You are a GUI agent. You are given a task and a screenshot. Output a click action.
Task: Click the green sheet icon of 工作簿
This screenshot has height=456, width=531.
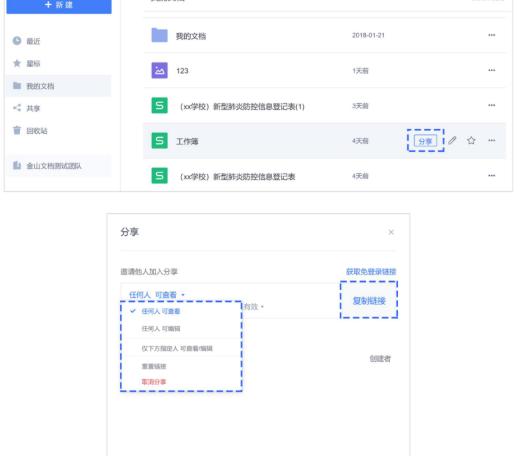(x=160, y=140)
